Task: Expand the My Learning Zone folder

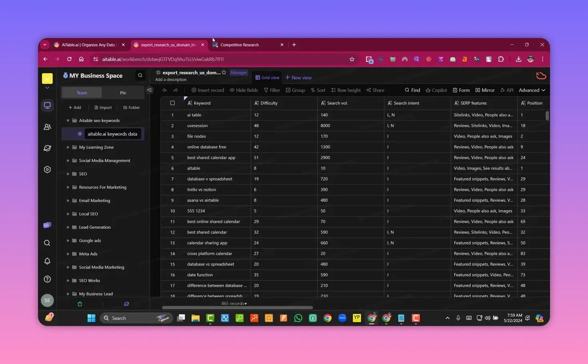Action: coord(68,147)
